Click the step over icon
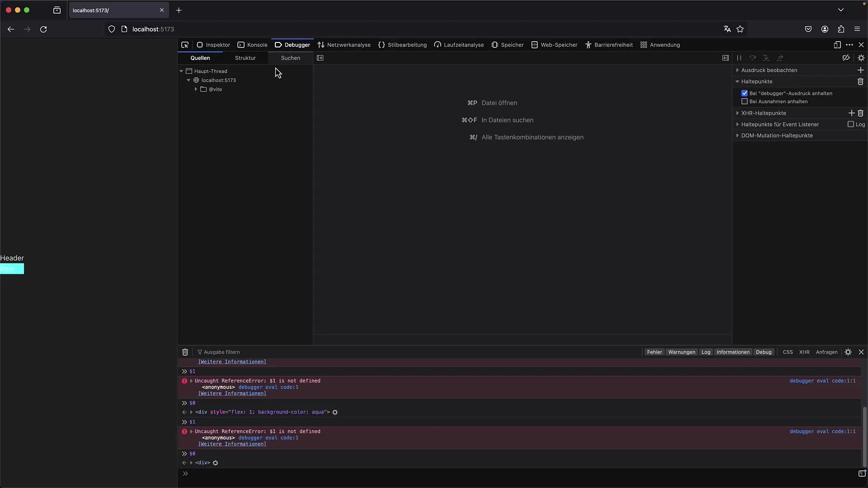This screenshot has height=488, width=868. (753, 58)
